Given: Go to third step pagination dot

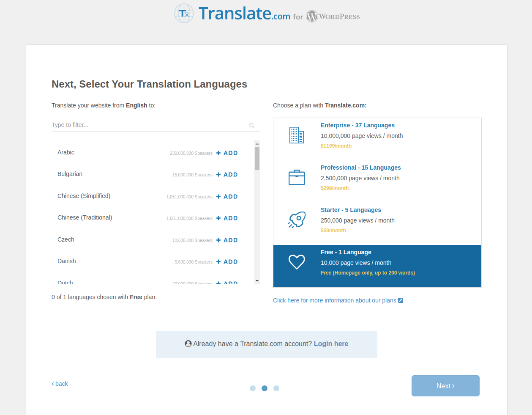Looking at the screenshot, I should [276, 388].
